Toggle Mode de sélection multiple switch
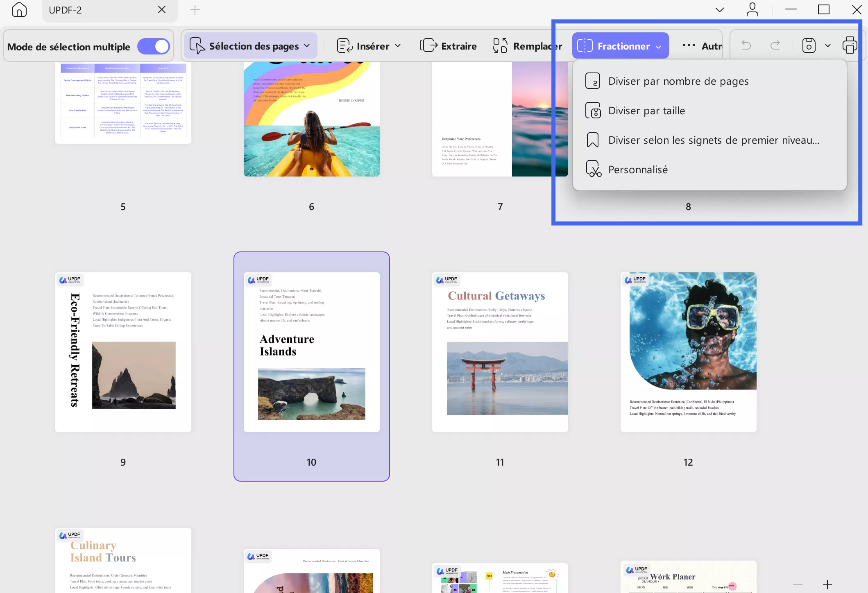The image size is (868, 593). [x=154, y=46]
